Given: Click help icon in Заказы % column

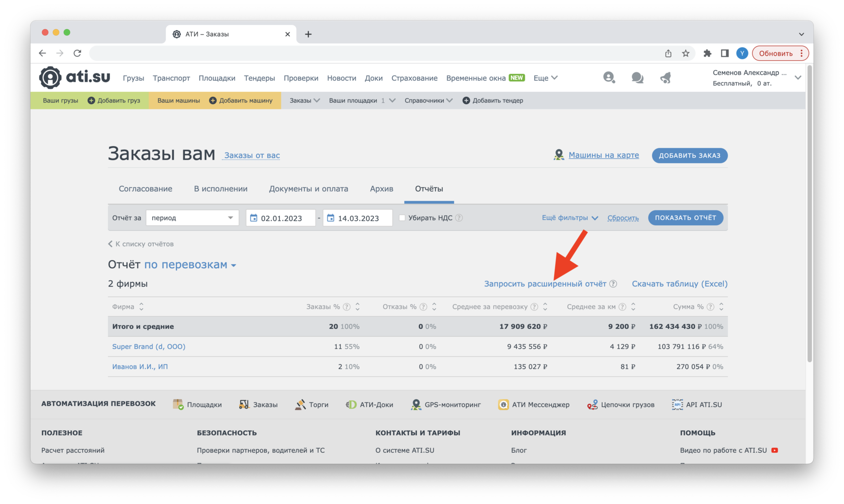Looking at the screenshot, I should click(347, 307).
